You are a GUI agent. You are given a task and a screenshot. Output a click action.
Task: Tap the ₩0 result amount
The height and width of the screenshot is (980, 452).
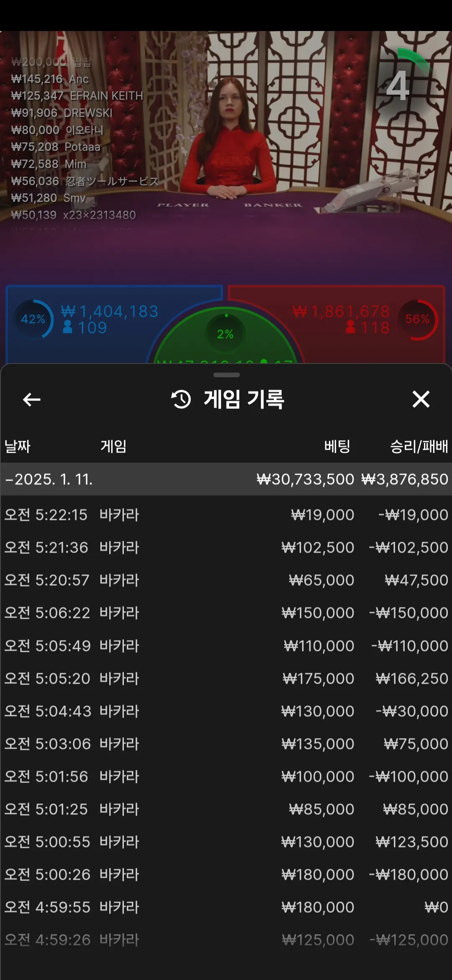pyautogui.click(x=436, y=907)
